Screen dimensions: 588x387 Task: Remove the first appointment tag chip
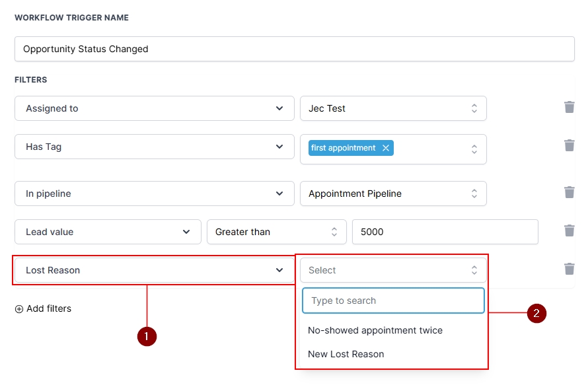(386, 148)
